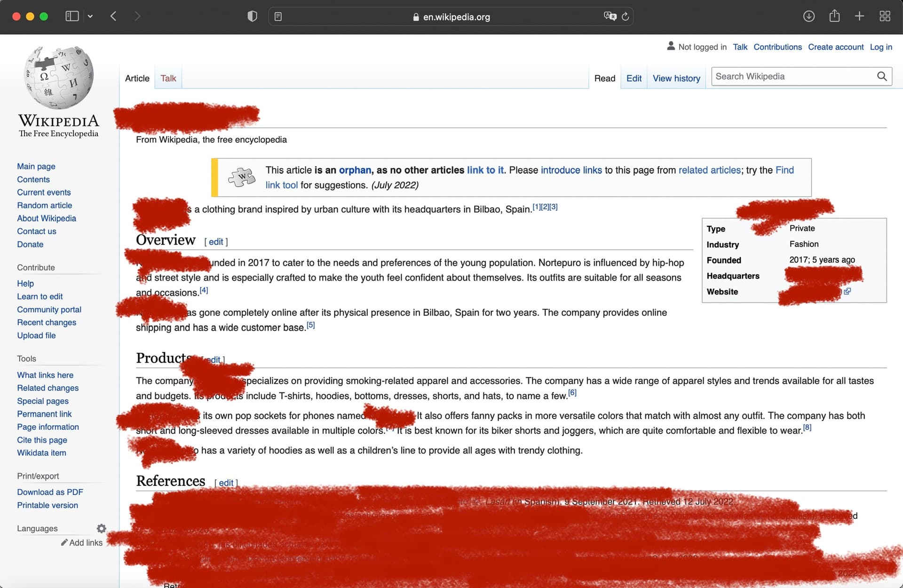Click the Add links pencil item
This screenshot has width=903, height=588.
(x=82, y=542)
